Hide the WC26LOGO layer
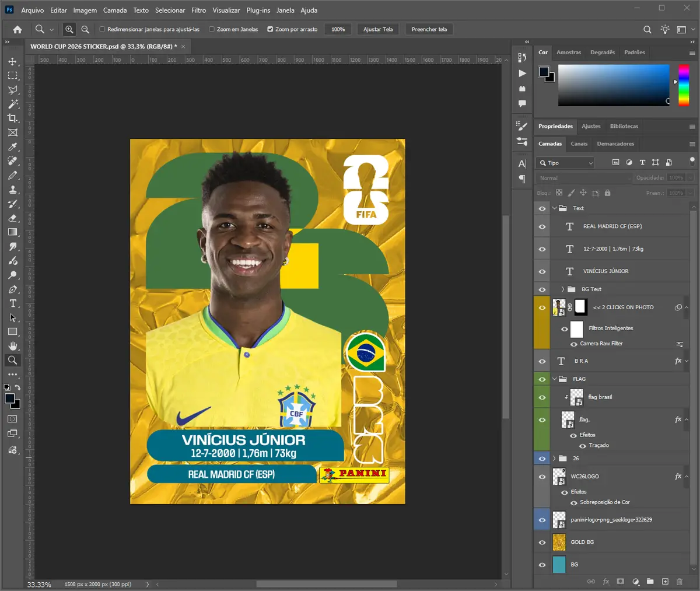 point(542,477)
